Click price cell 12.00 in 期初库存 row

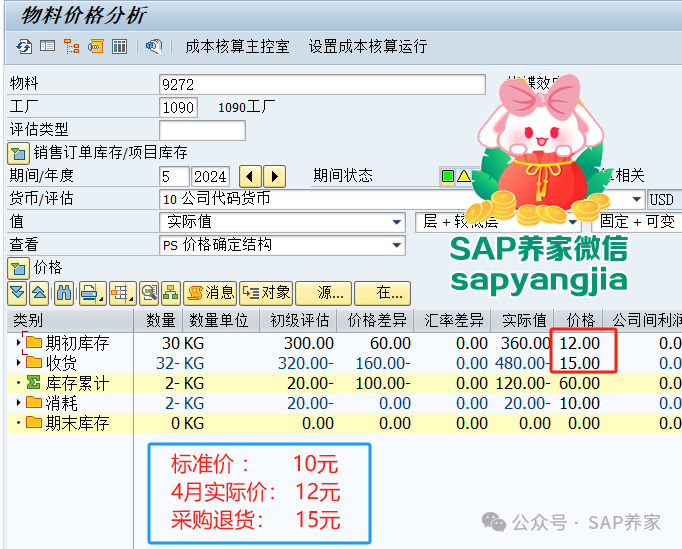[579, 344]
